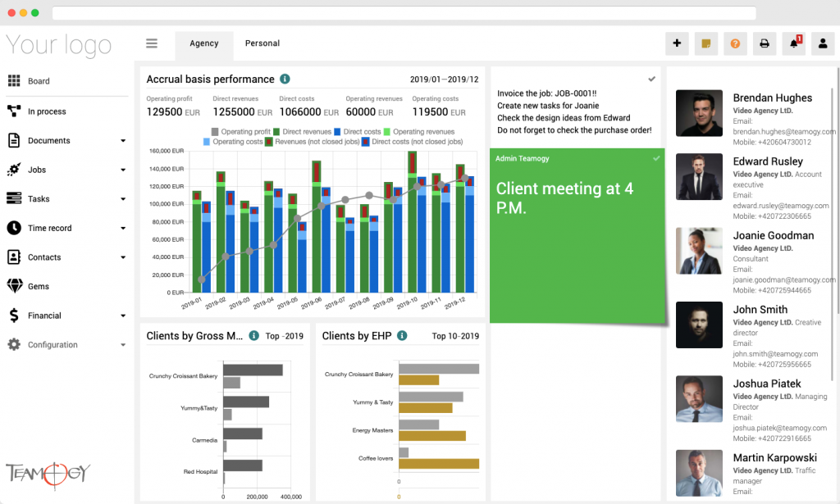Viewport: 840px width, 504px height.
Task: Select Gems in the sidebar
Action: click(39, 286)
